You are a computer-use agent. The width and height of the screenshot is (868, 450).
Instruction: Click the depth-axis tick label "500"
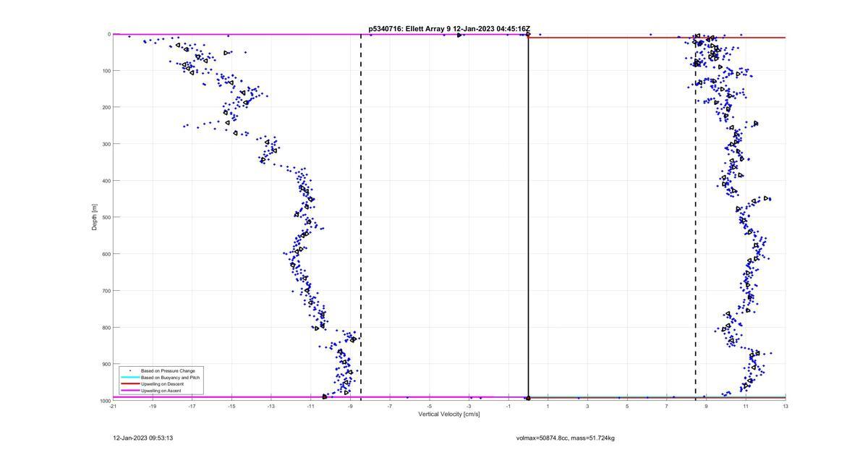coord(106,217)
